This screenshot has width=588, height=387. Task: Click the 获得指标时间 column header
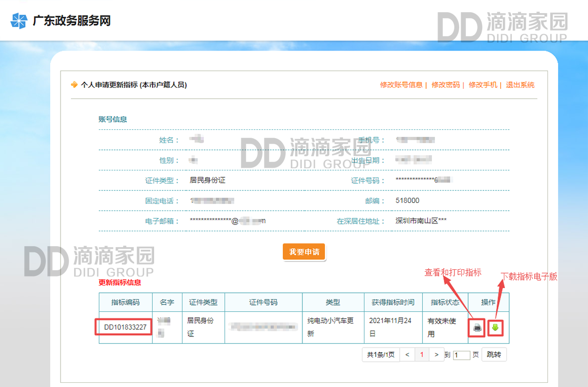coord(393,302)
